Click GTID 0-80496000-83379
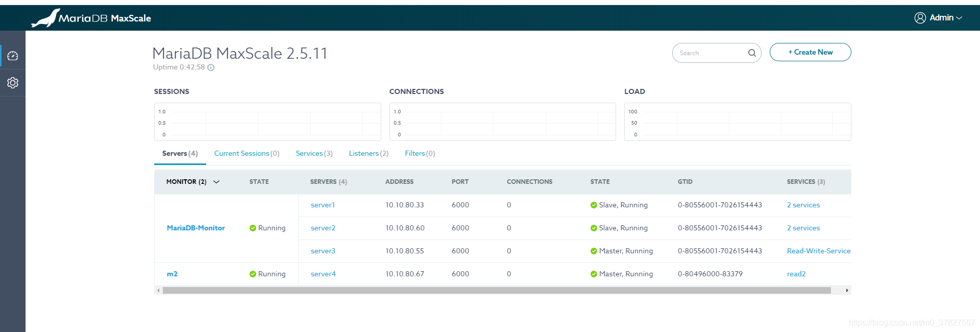Image resolution: width=980 pixels, height=332 pixels. point(710,274)
